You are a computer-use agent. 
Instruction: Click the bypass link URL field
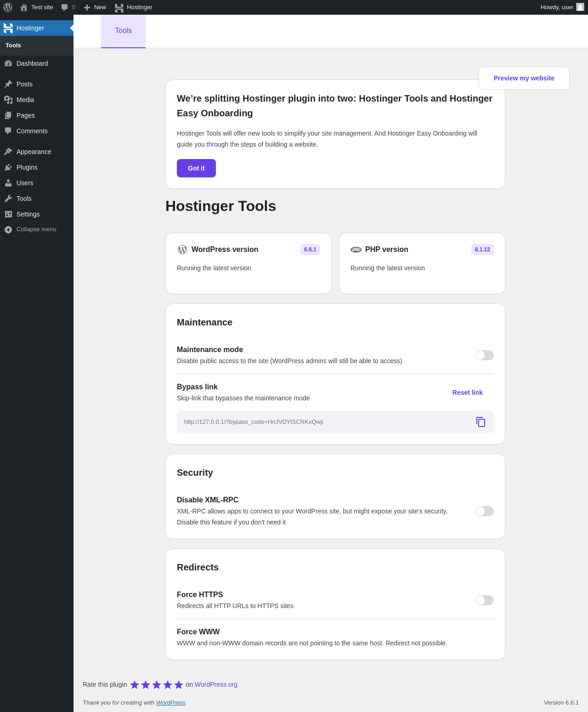(335, 422)
